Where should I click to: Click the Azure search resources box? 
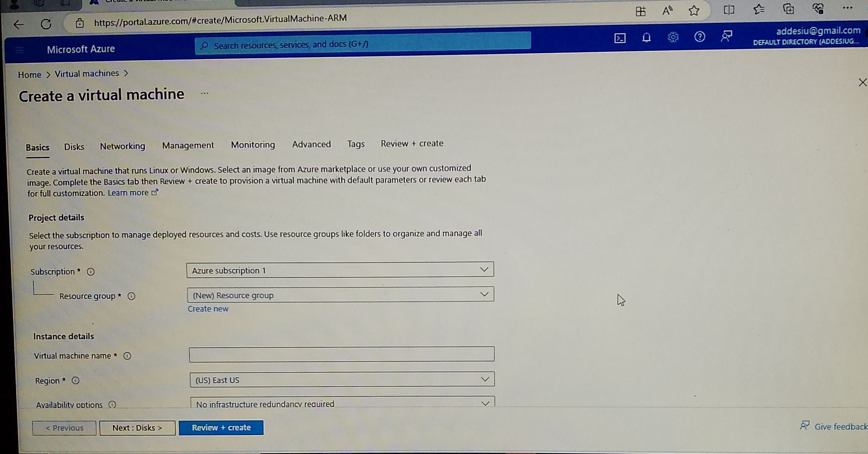[362, 44]
